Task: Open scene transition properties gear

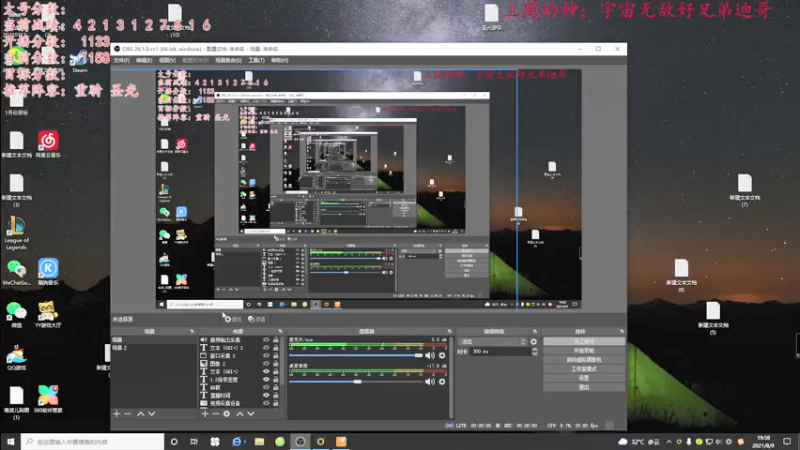Action: 534,342
